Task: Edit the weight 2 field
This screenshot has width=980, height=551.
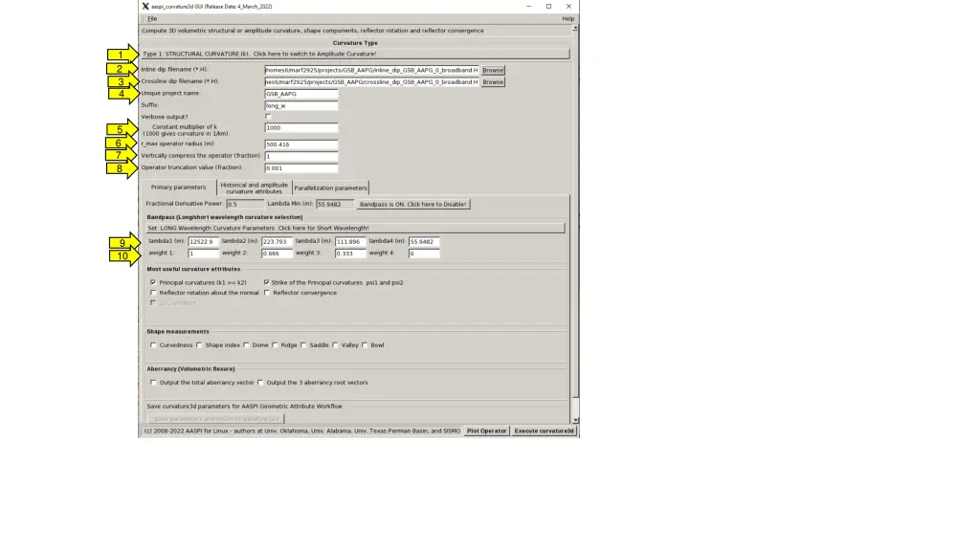Action: 277,253
